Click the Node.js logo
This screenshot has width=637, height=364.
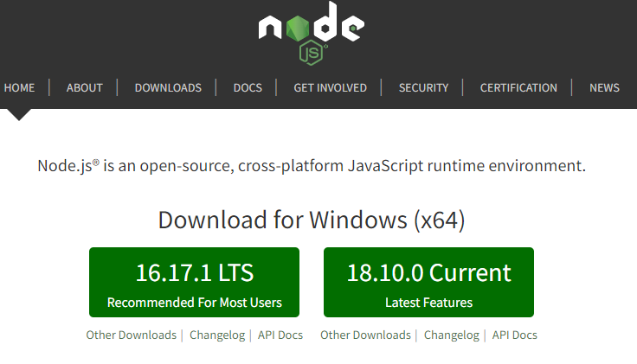(x=312, y=33)
